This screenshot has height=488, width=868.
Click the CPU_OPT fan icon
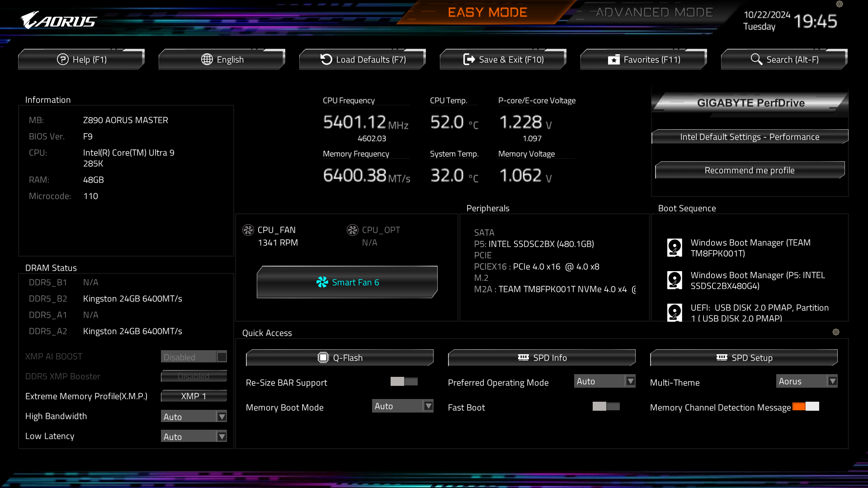353,230
